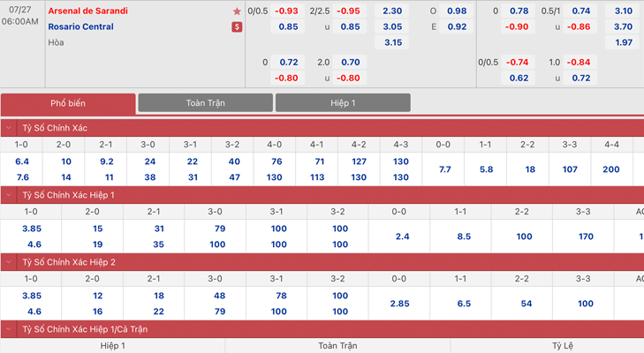Select first-half handicap odds 0.62

(519, 78)
